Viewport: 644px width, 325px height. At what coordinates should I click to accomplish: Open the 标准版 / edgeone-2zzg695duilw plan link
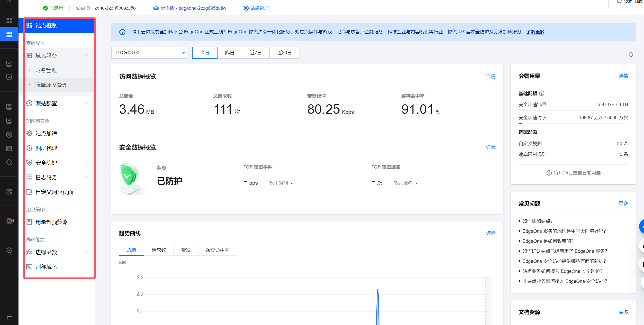tap(193, 8)
